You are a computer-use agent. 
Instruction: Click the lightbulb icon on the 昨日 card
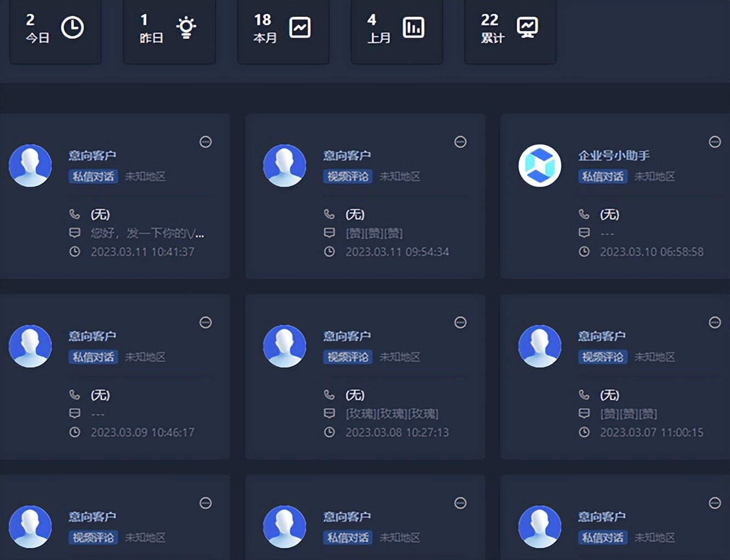[186, 26]
